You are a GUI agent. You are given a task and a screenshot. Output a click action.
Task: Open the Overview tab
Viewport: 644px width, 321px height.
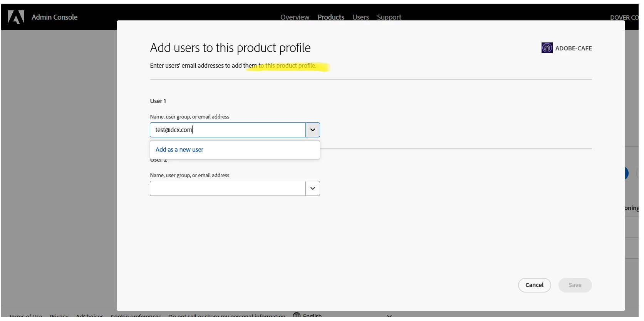(295, 17)
